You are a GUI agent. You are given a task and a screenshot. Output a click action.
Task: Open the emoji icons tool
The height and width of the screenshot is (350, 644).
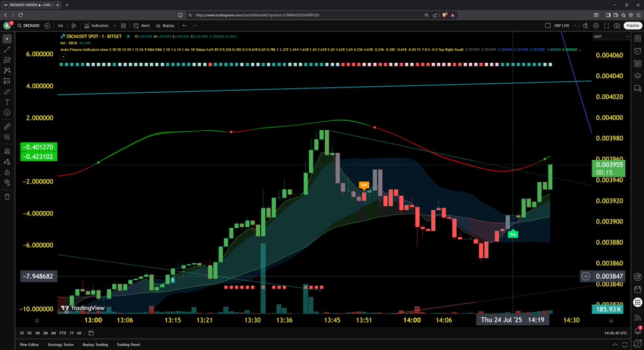[7, 113]
